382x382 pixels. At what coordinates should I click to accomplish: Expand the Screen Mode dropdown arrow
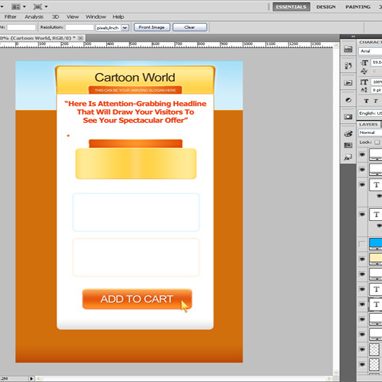pos(46,7)
